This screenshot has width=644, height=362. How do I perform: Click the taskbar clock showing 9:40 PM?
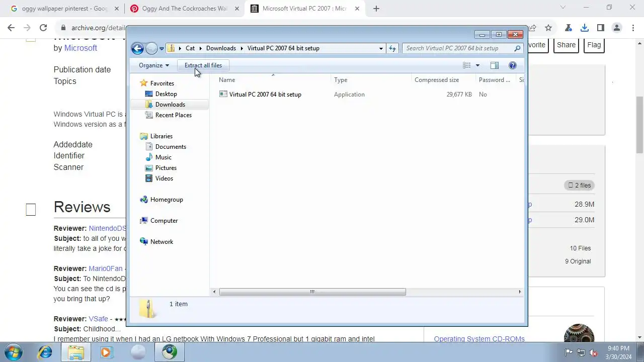tap(618, 352)
